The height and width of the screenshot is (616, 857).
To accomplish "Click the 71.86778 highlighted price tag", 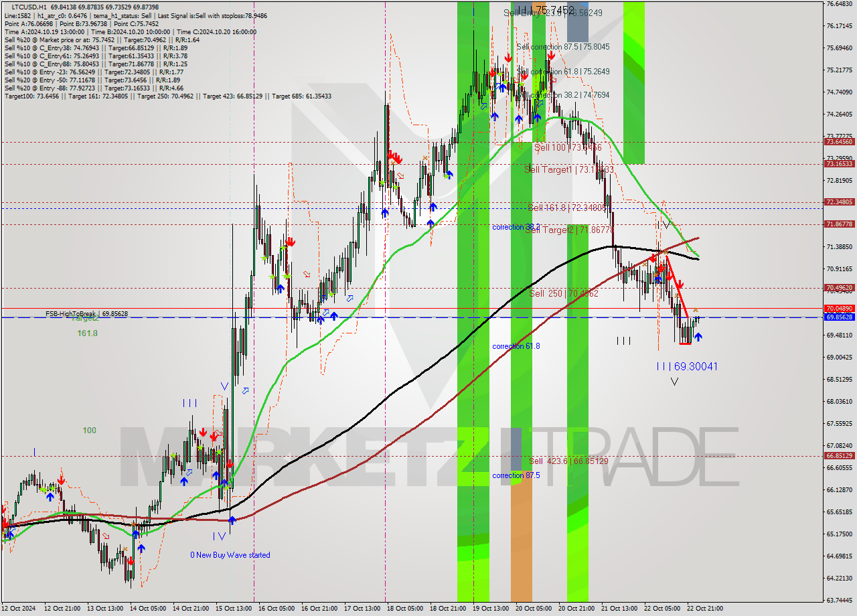I will point(839,224).
